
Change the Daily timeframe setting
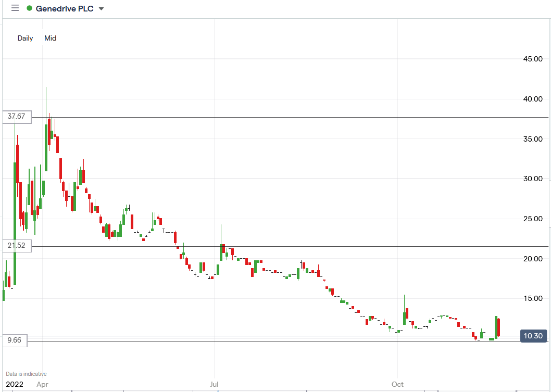(26, 38)
